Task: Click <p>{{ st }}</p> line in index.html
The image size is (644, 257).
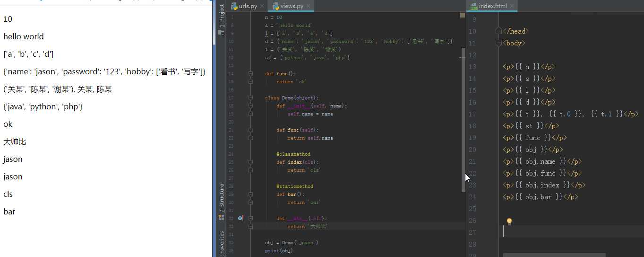Action: pos(531,126)
